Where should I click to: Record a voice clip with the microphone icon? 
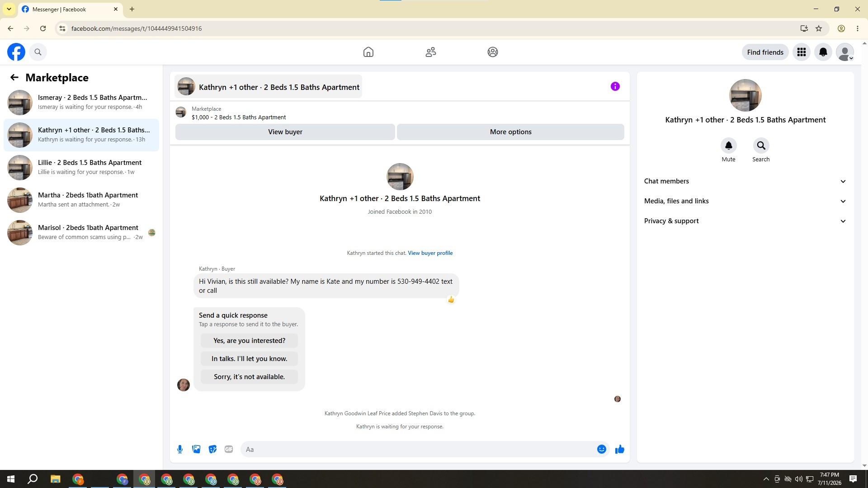coord(180,449)
